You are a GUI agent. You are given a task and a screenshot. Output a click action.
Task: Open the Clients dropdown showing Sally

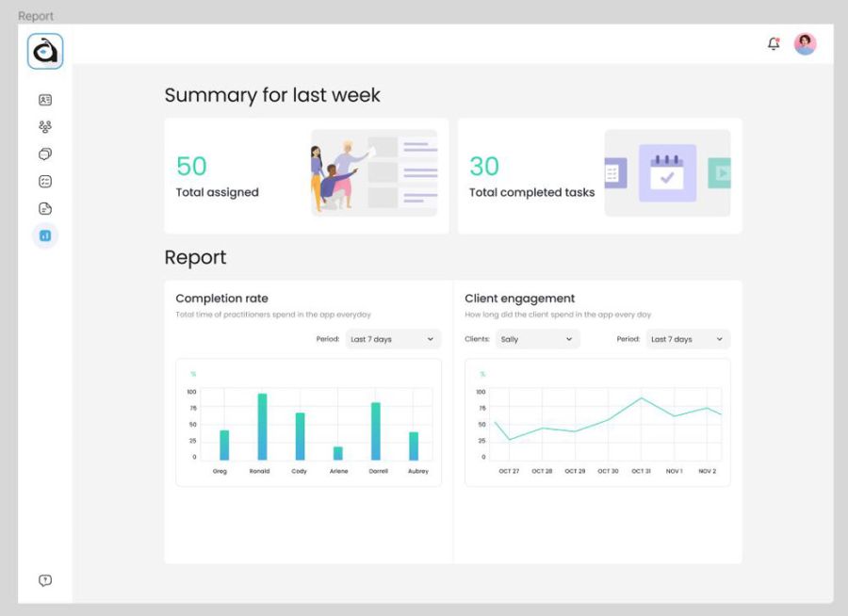point(537,339)
